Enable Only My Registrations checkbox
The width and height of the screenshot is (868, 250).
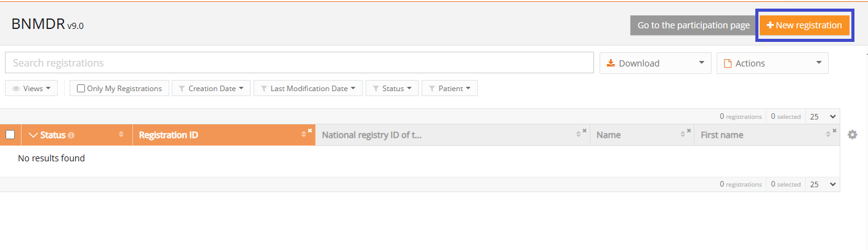click(x=81, y=89)
